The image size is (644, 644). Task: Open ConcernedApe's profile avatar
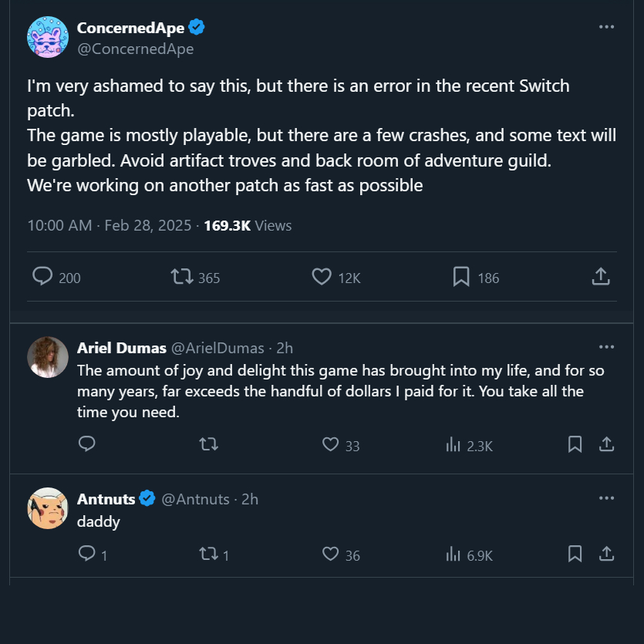(47, 37)
